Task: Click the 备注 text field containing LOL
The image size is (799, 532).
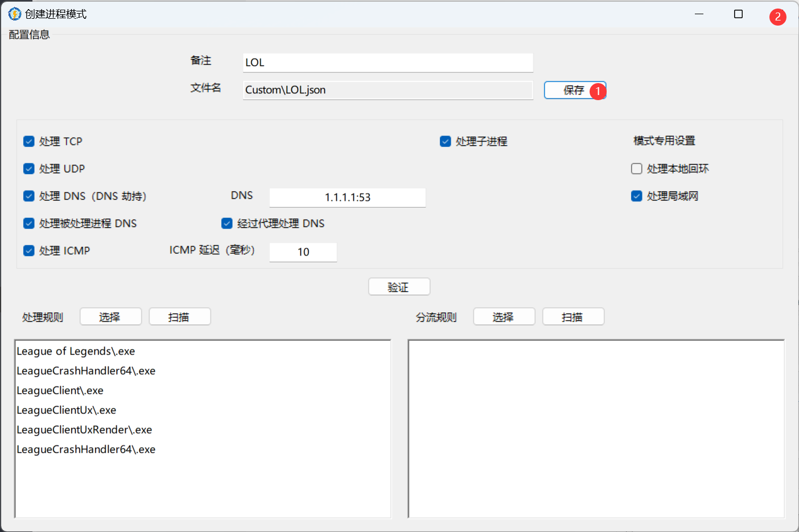Action: coord(388,63)
